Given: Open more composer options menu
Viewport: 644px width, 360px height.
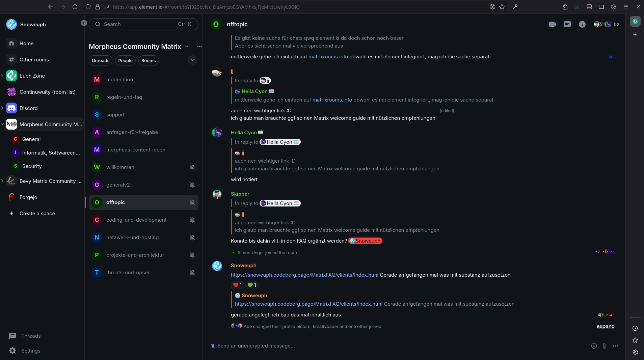Looking at the screenshot, I should (616, 346).
